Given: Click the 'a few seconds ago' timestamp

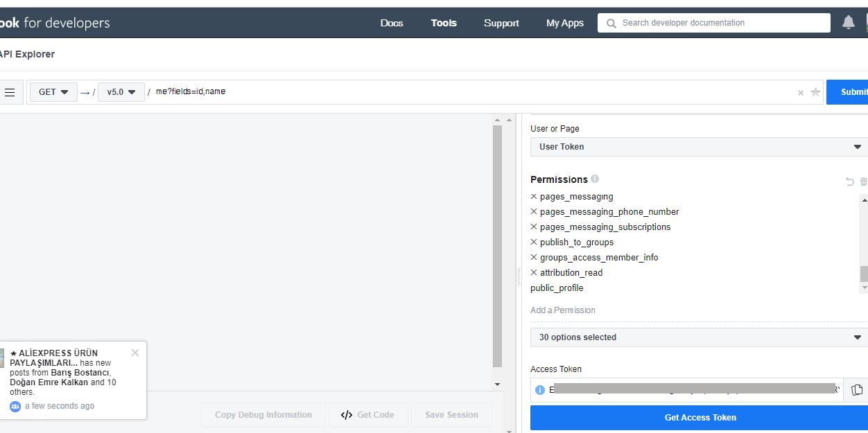Looking at the screenshot, I should pyautogui.click(x=60, y=406).
